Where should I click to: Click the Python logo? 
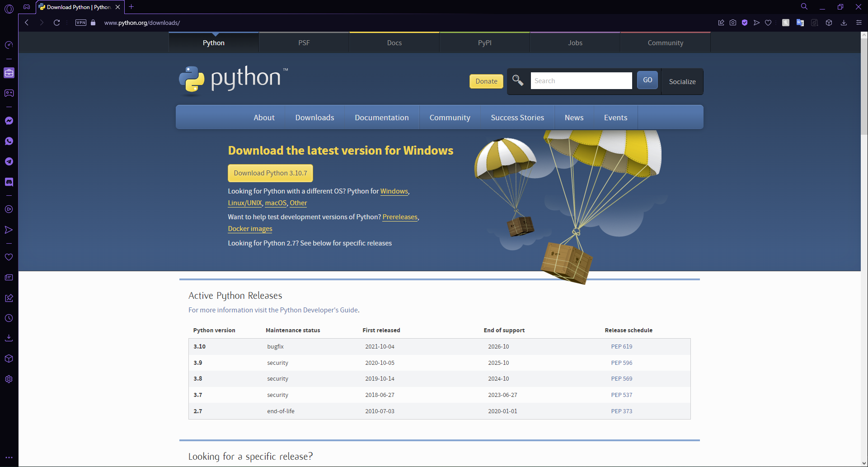pyautogui.click(x=233, y=80)
